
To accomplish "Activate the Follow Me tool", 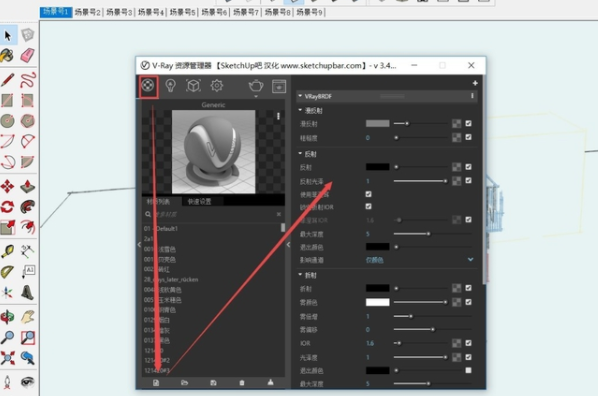I will (27, 207).
